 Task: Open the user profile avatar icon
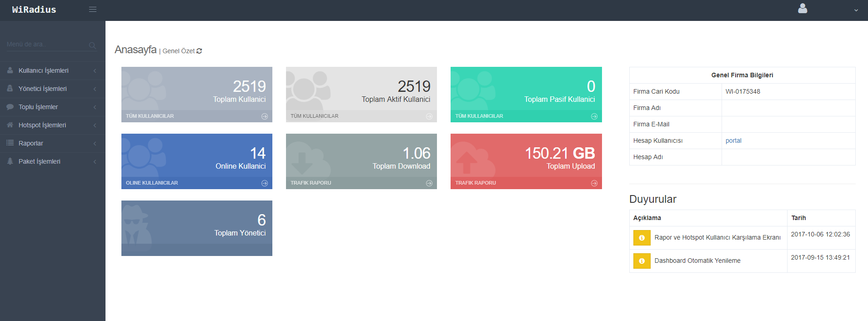pos(803,9)
